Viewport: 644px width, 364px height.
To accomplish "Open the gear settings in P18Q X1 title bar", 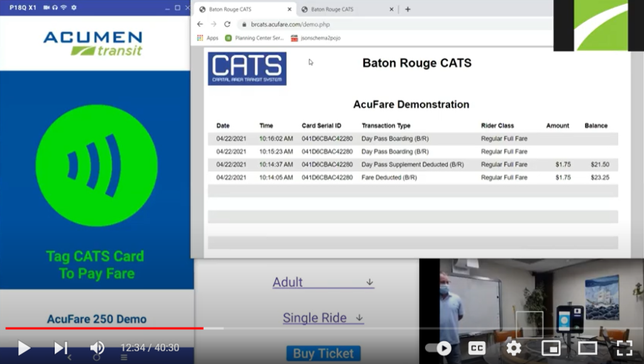I will click(x=74, y=8).
